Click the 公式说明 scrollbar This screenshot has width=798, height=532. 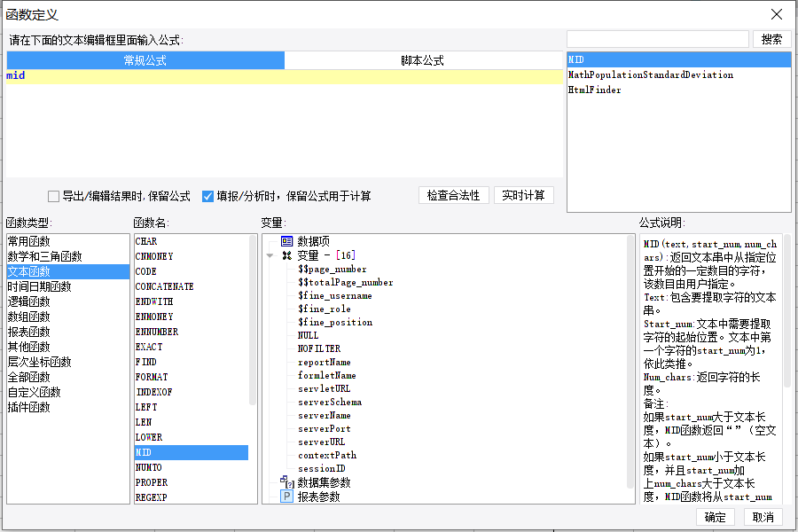click(786, 311)
